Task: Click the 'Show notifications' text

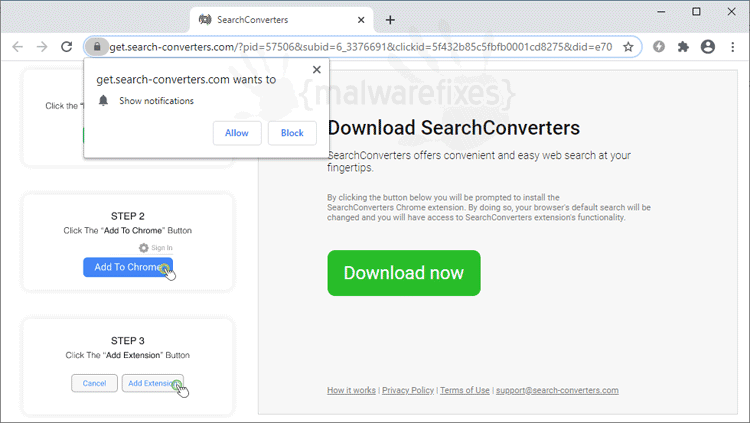Action: pyautogui.click(x=156, y=101)
